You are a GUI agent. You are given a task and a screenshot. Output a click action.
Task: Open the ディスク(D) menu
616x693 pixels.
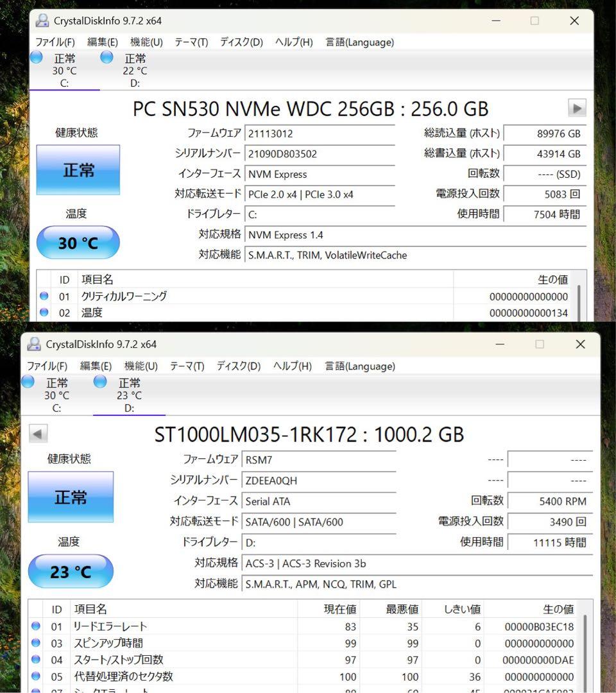[x=240, y=42]
